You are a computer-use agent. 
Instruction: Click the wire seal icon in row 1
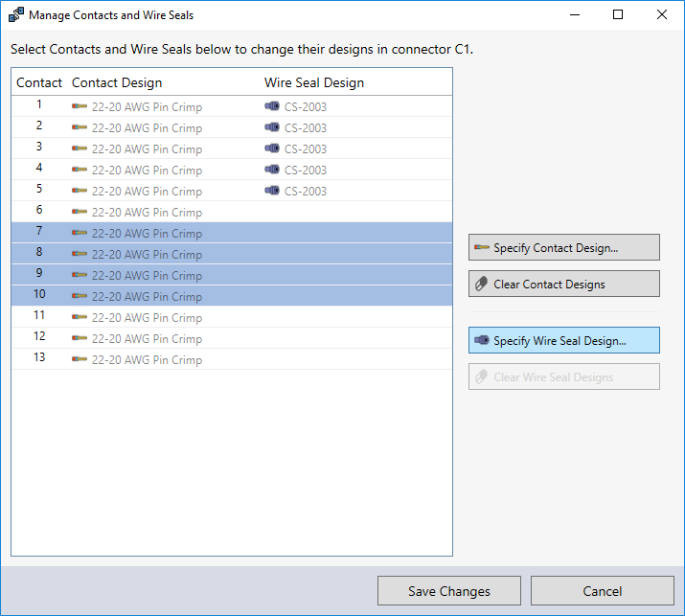coord(272,105)
